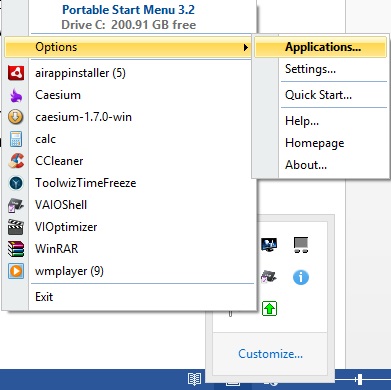Screen dimensions: 391x390
Task: Click the VIOptimizer clapperboard icon
Action: (x=16, y=227)
